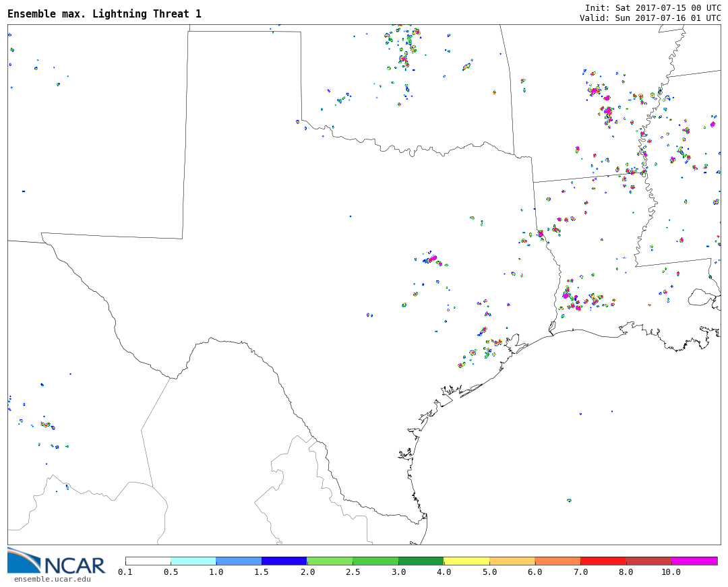The height and width of the screenshot is (587, 728).
Task: Click the colorbar label '0.1'
Action: [125, 572]
